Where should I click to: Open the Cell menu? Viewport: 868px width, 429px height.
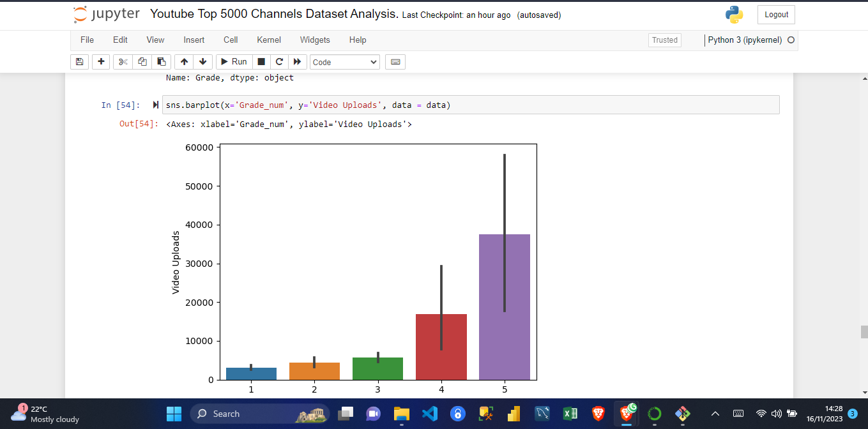[x=231, y=40]
